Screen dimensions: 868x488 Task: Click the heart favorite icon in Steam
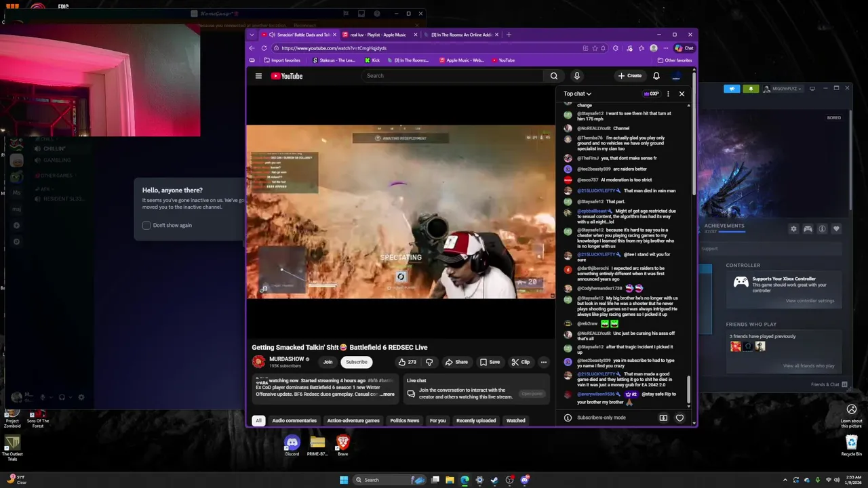pyautogui.click(x=836, y=229)
